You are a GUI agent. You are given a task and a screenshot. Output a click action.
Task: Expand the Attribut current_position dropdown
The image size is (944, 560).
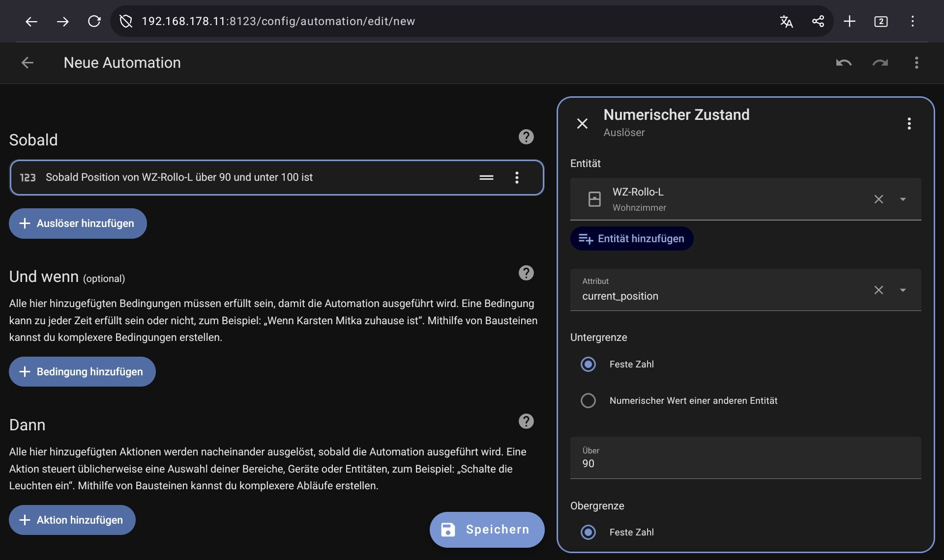click(x=903, y=290)
